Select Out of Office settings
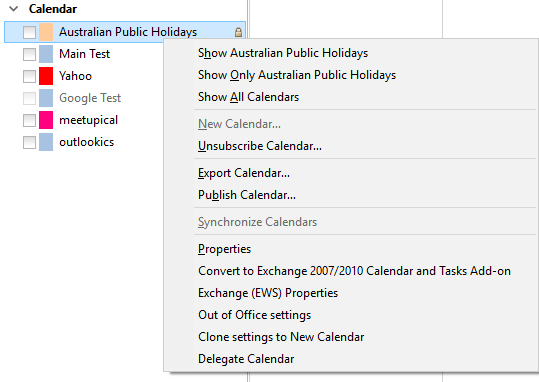 (255, 315)
